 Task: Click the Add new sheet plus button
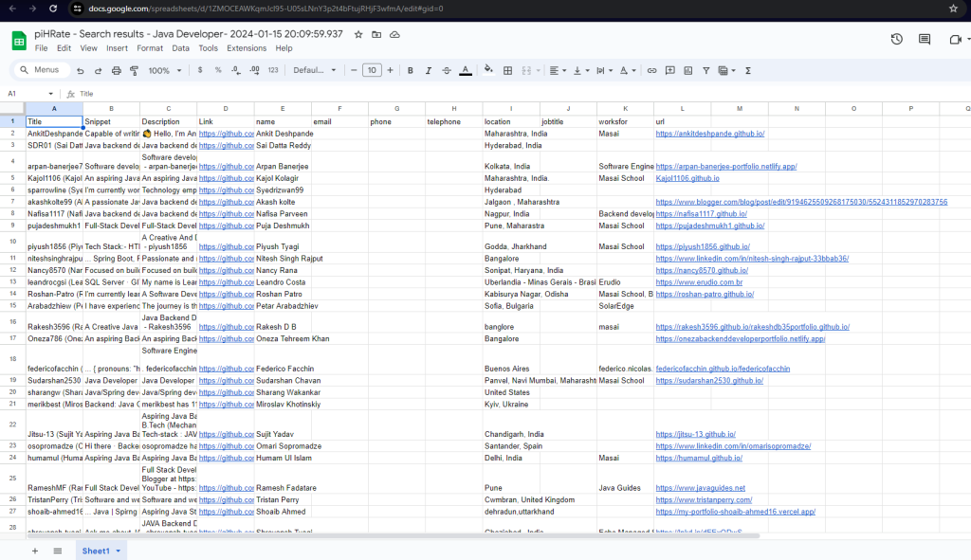point(35,551)
